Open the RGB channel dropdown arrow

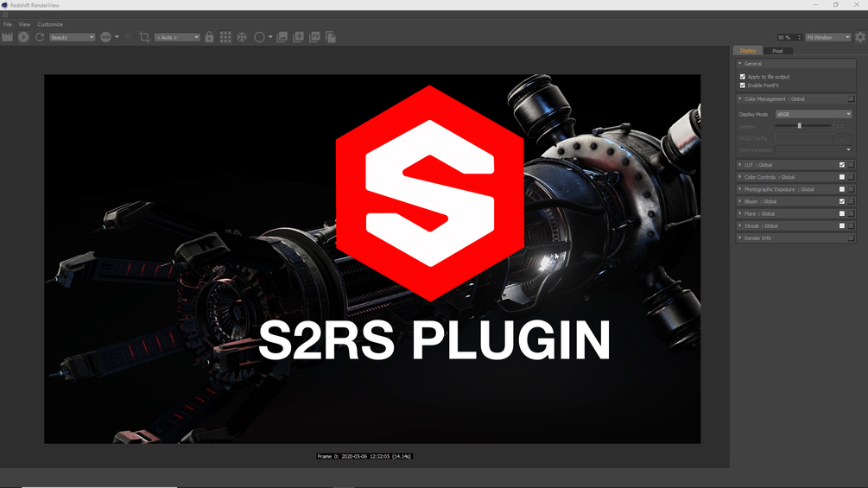click(x=117, y=37)
